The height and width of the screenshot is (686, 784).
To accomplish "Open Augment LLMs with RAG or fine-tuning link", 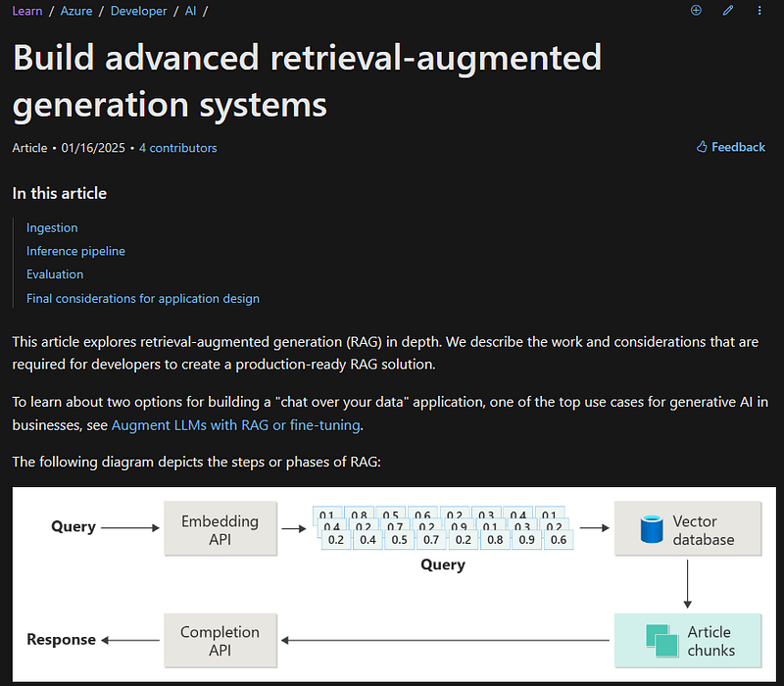I will pyautogui.click(x=235, y=425).
